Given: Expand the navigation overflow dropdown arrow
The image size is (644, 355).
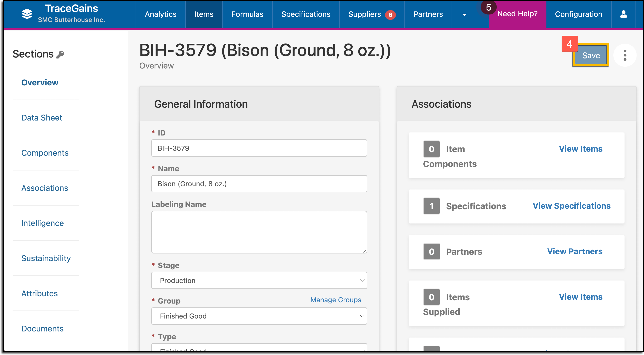Looking at the screenshot, I should [x=464, y=15].
